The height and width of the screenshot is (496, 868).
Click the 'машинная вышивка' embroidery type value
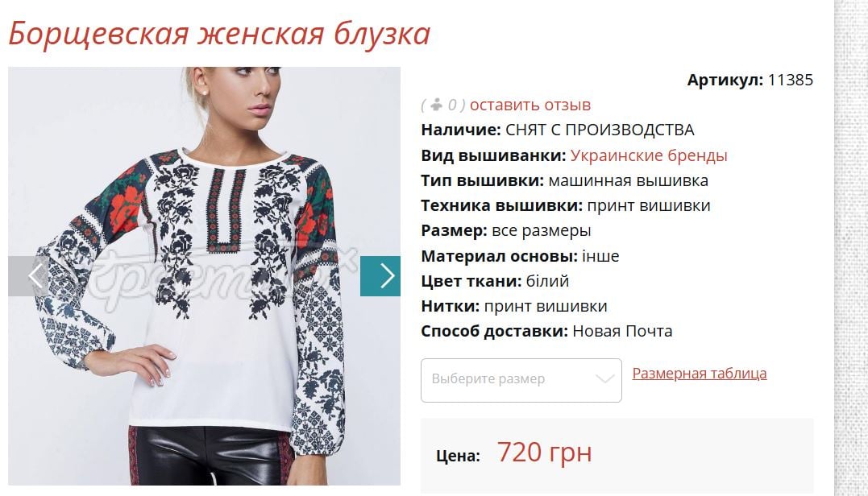point(629,180)
